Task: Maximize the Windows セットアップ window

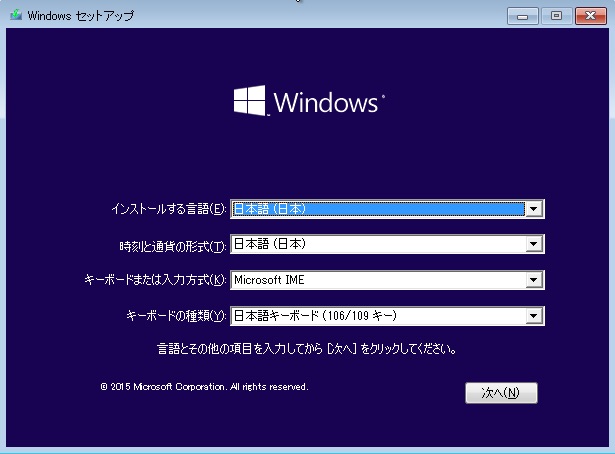Action: [x=555, y=16]
